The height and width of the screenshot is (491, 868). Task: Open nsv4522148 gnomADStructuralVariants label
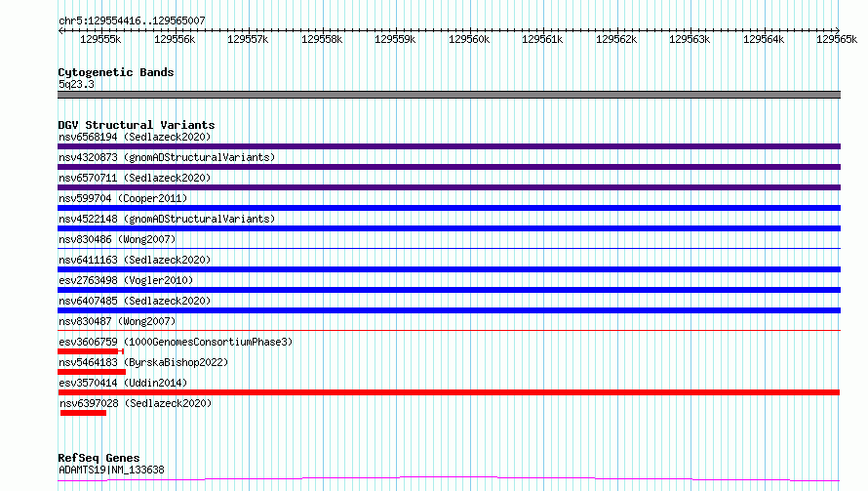pos(167,219)
